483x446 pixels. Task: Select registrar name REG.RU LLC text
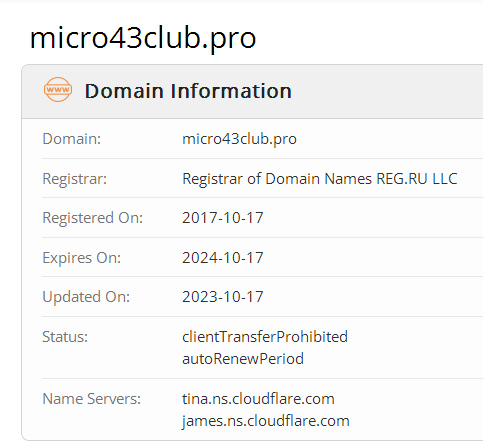320,179
